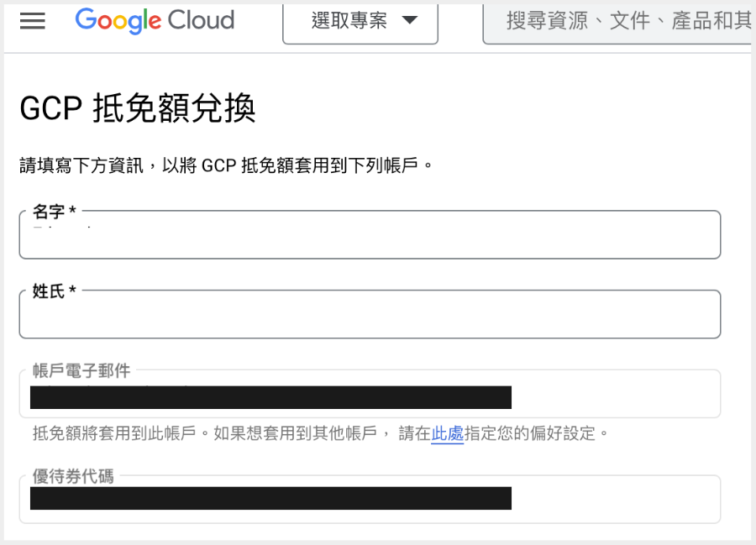The height and width of the screenshot is (545, 756).
Task: Click into the 名字 input field
Action: pos(370,238)
